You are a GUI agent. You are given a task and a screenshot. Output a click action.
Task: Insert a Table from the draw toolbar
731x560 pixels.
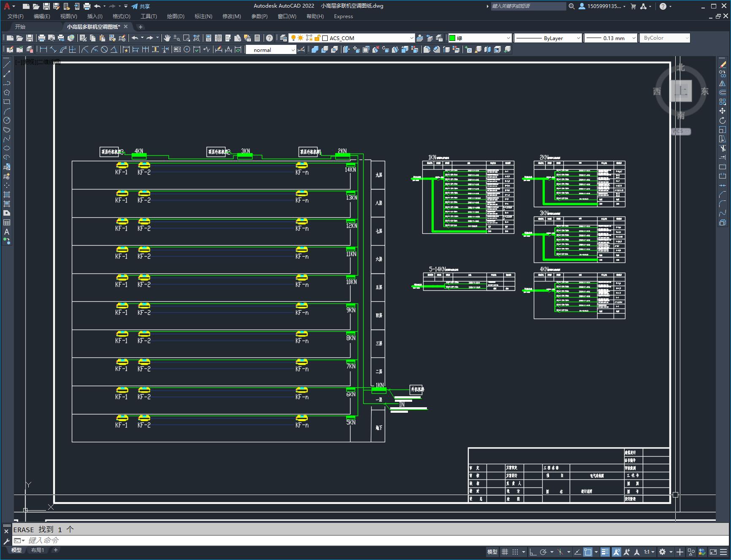7,222
